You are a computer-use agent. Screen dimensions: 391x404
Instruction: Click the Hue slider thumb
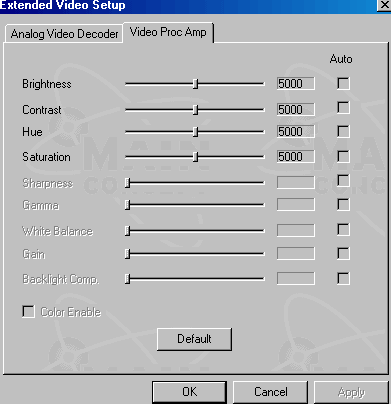pyautogui.click(x=196, y=132)
